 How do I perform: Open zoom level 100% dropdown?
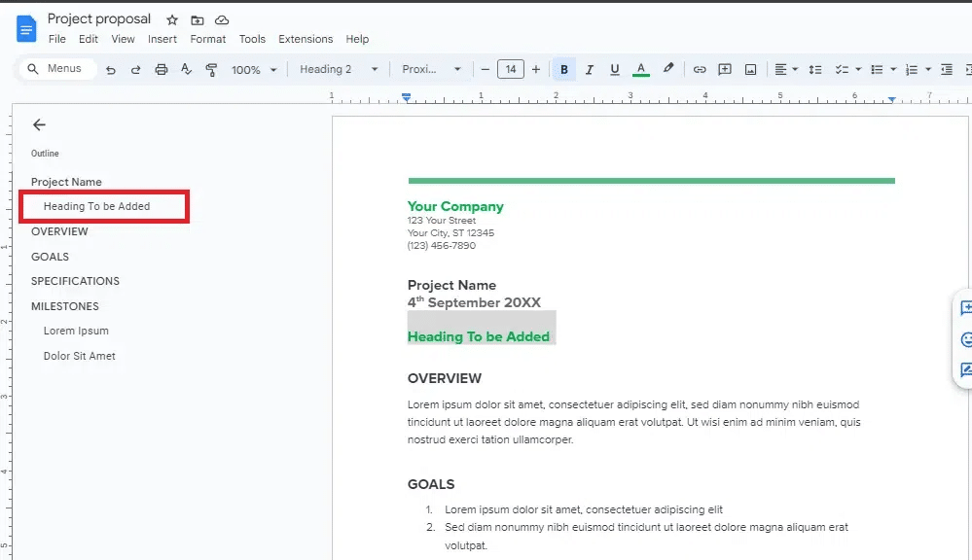pyautogui.click(x=254, y=70)
